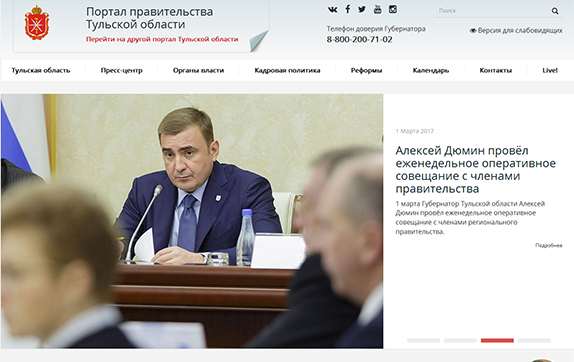The height and width of the screenshot is (362, 574).
Task: Click the news summary paragraph text
Action: click(x=470, y=217)
